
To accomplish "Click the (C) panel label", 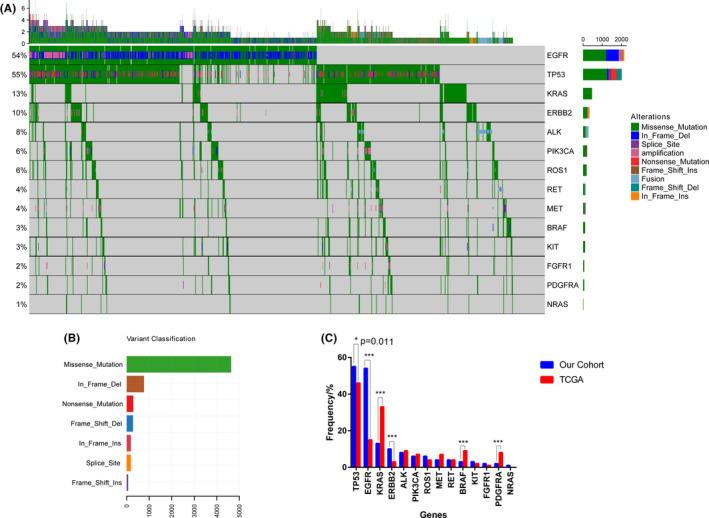I will coord(329,338).
